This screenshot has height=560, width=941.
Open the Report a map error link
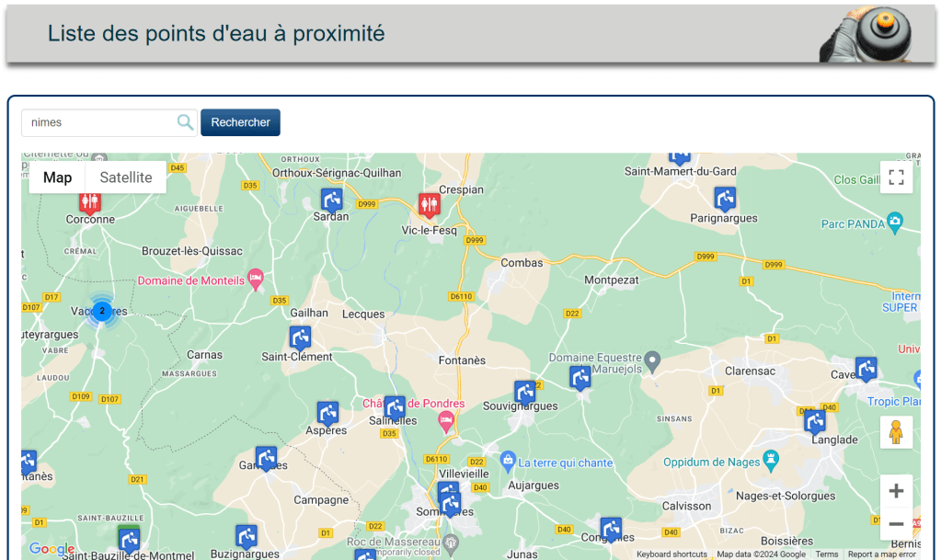click(881, 554)
